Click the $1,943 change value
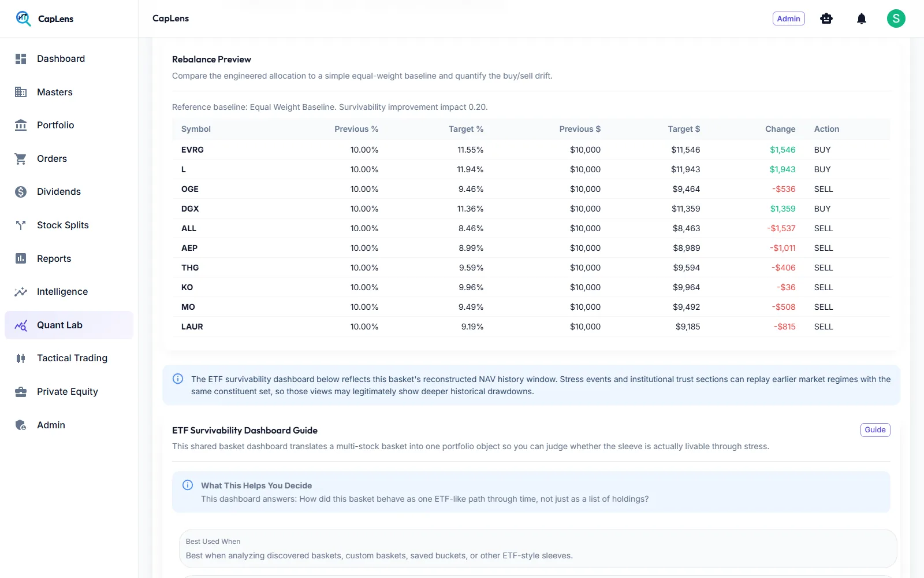This screenshot has height=578, width=924. coord(783,169)
